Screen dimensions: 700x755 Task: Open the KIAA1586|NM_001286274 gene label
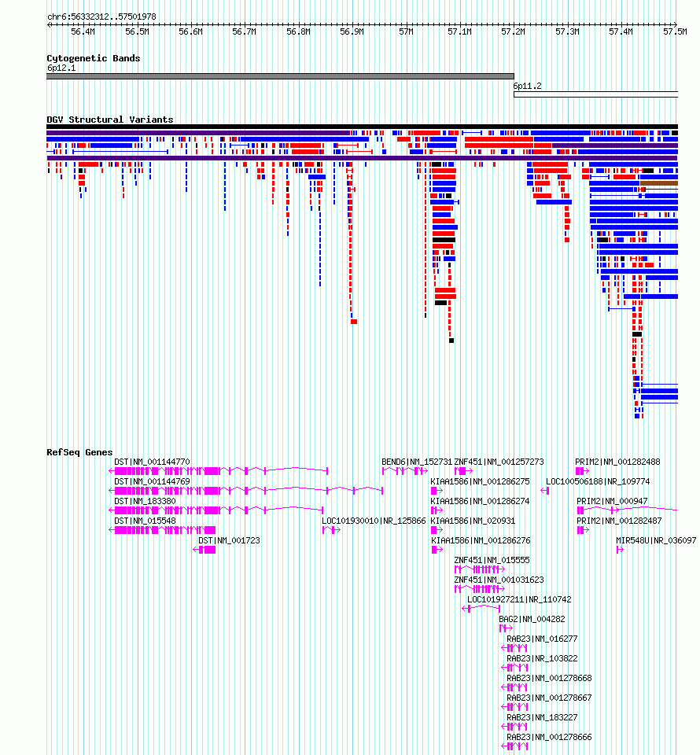pyautogui.click(x=480, y=501)
